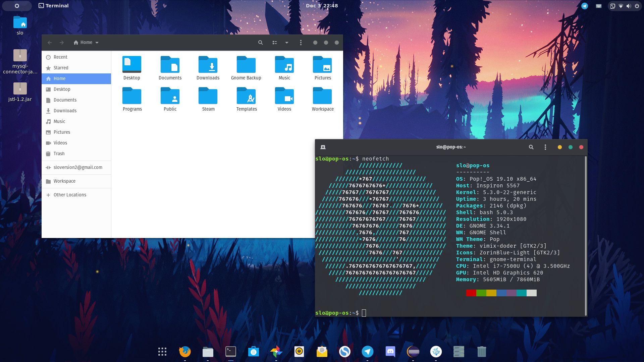This screenshot has height=362, width=644.
Task: Open the search icon in the terminal header
Action: coord(531,147)
